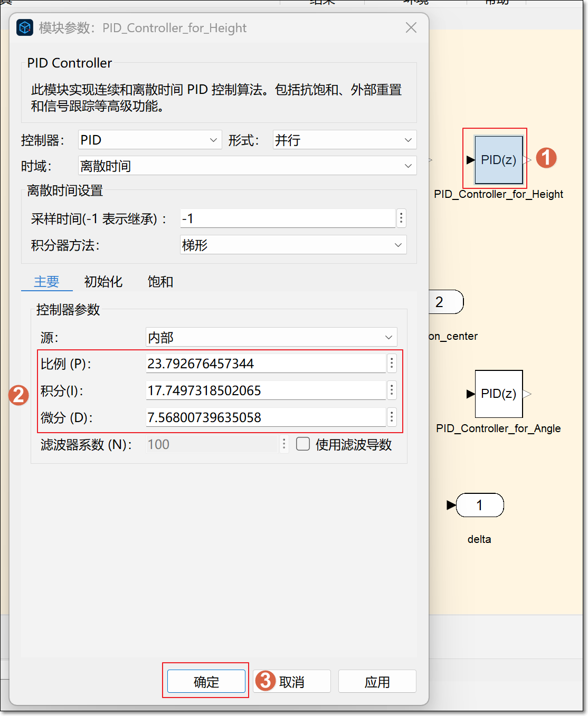Viewport: 588px width, 716px height.
Task: Select the delta outport block numbered 1
Action: pyautogui.click(x=479, y=505)
